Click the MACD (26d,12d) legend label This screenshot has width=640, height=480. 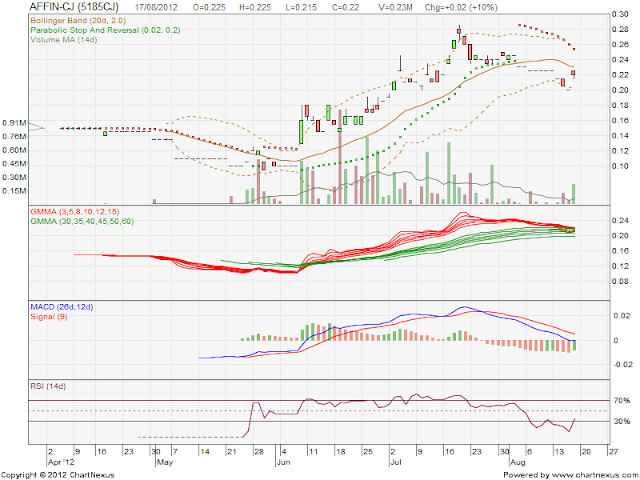point(62,307)
